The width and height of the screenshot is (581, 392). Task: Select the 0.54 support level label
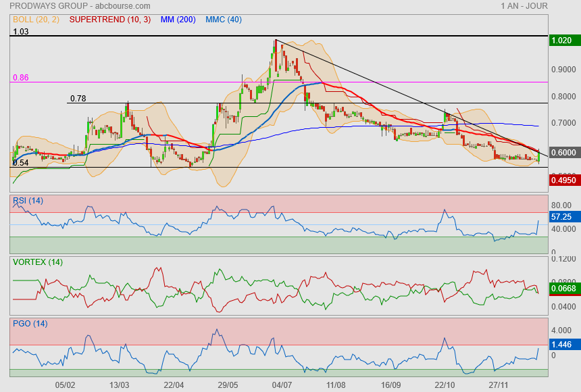(21, 163)
